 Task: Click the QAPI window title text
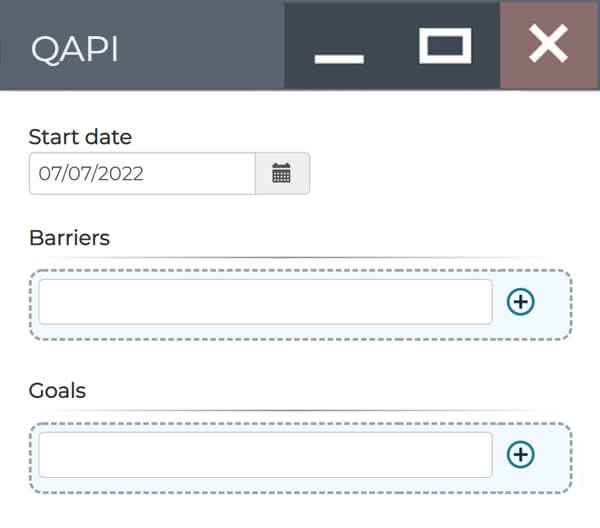(x=74, y=49)
